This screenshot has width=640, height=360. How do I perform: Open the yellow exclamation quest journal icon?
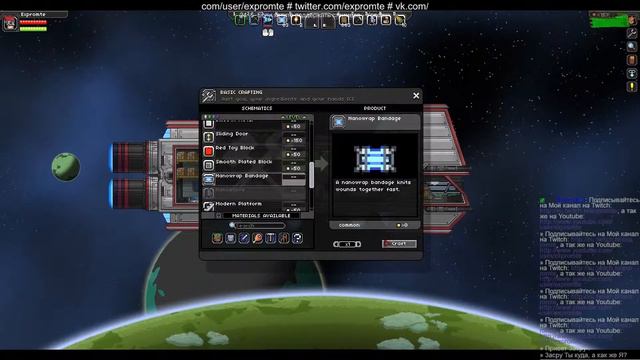click(632, 87)
